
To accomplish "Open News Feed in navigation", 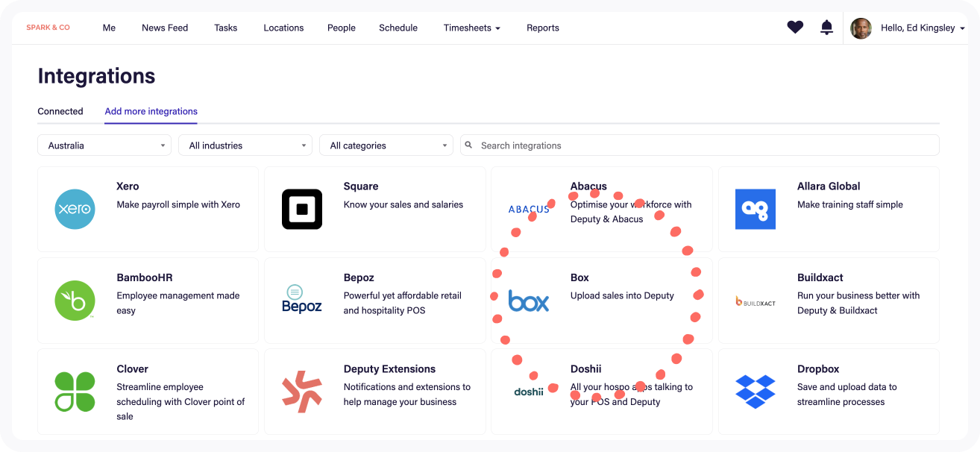I will [x=165, y=28].
